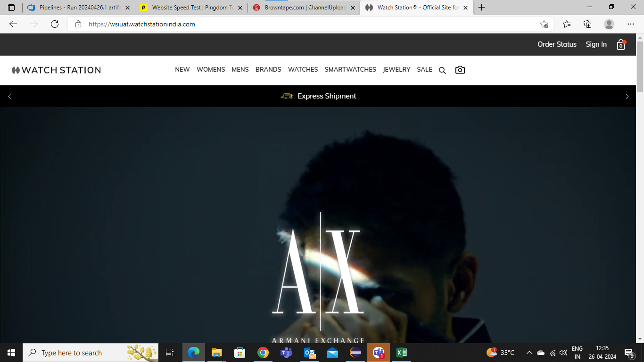Open Excel from the taskbar
This screenshot has width=644, height=362.
402,353
